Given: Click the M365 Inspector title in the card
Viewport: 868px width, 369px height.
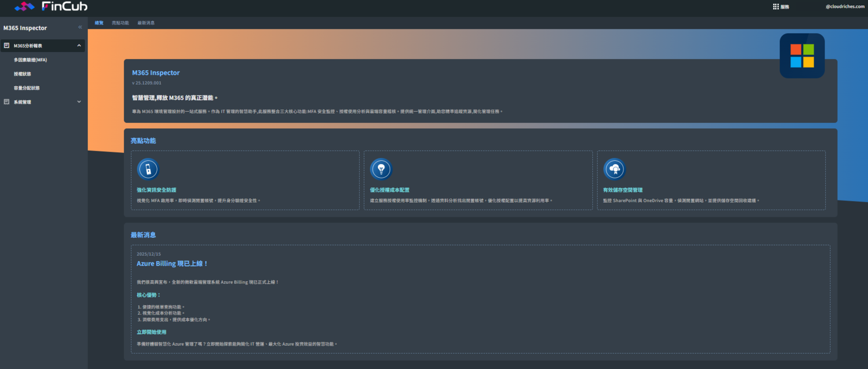Looking at the screenshot, I should pos(156,73).
